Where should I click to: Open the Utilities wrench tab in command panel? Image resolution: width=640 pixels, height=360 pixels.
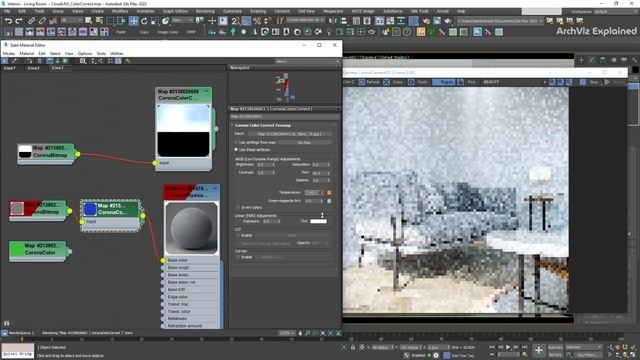click(635, 60)
